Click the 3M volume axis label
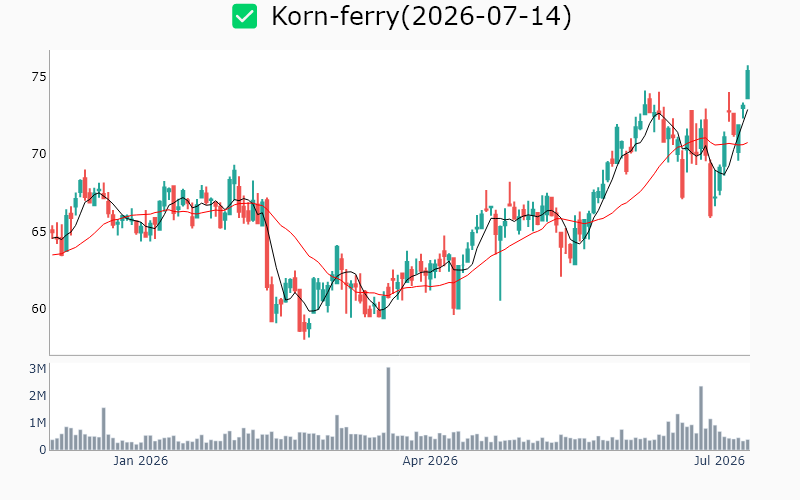 pos(38,369)
